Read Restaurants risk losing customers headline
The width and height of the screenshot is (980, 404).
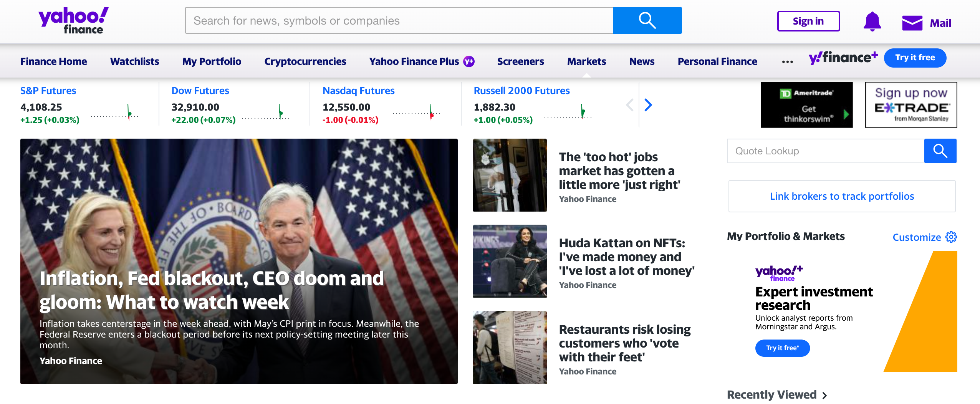tap(625, 343)
